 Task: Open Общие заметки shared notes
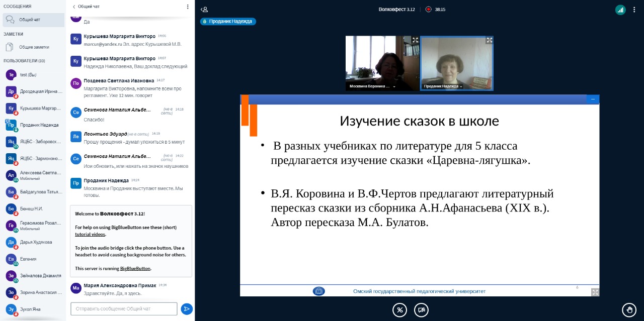click(x=33, y=47)
